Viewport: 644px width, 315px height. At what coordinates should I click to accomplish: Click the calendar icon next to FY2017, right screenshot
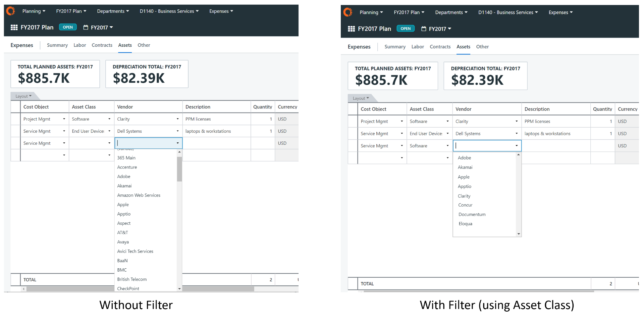click(424, 29)
